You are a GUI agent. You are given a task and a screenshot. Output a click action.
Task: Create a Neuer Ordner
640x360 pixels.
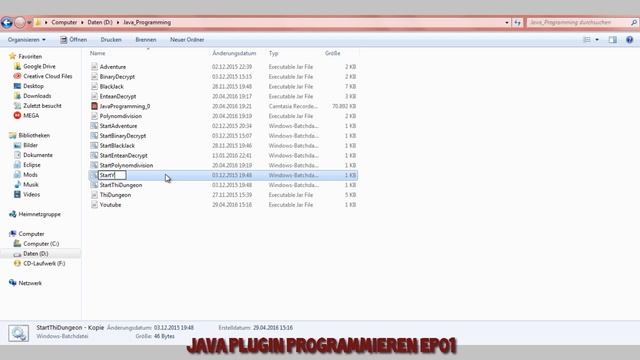pyautogui.click(x=187, y=40)
